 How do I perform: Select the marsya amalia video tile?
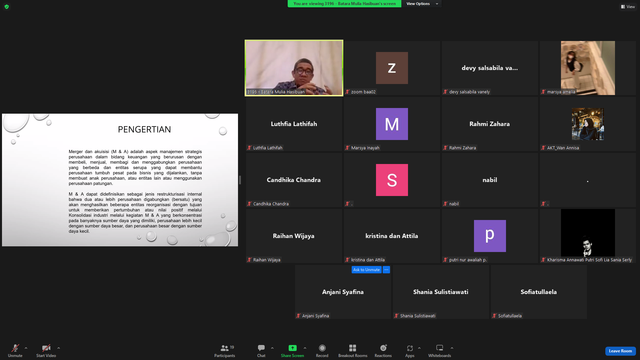tap(588, 68)
